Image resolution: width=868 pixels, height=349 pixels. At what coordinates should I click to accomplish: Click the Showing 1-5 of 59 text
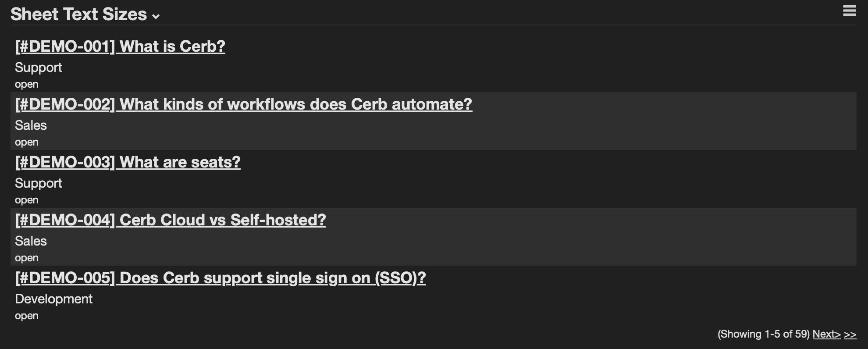(x=763, y=334)
